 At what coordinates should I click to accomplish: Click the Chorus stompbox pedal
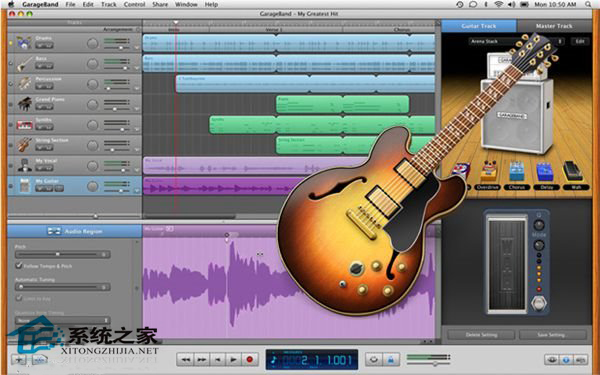pyautogui.click(x=516, y=172)
